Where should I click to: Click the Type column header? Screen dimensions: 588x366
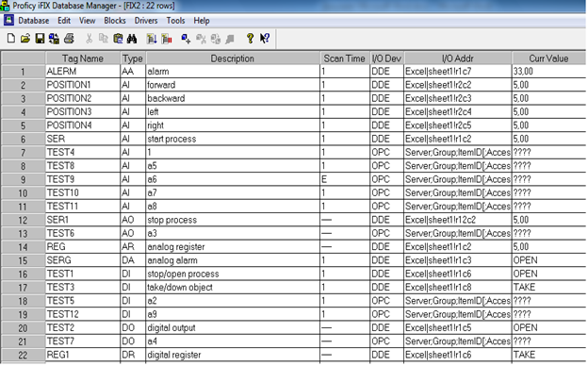[133, 58]
